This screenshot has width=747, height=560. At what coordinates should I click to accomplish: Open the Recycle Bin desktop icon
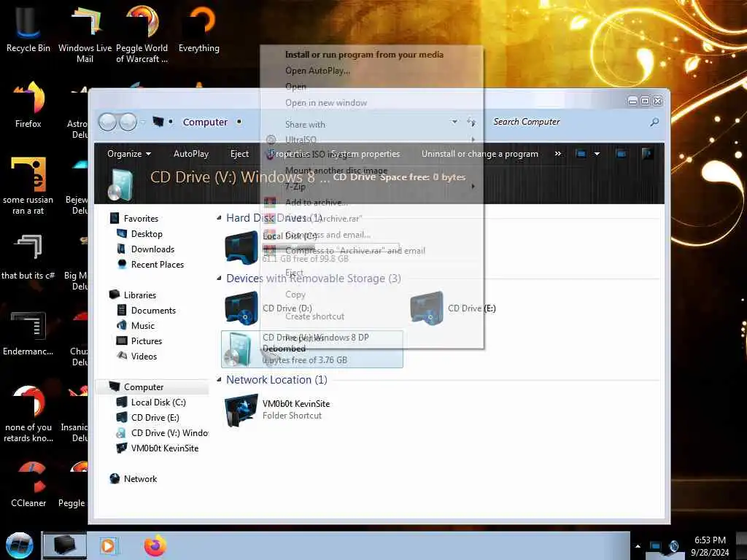(28, 28)
